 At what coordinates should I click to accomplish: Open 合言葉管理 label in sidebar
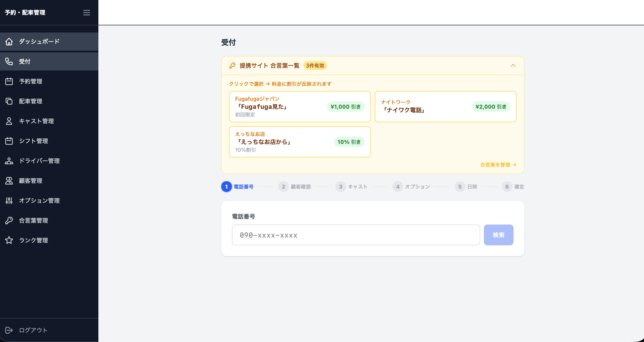coord(33,220)
